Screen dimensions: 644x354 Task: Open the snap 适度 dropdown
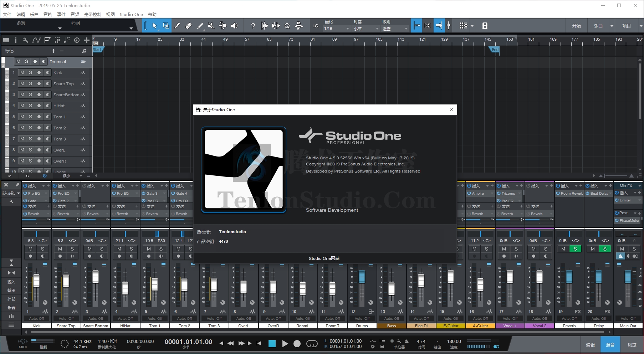click(x=395, y=29)
